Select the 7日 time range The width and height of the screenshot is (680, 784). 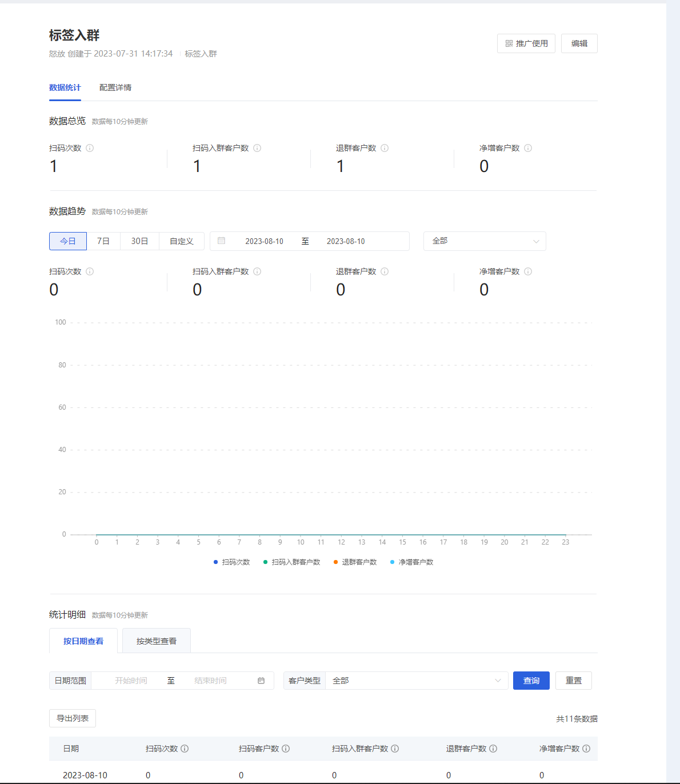point(103,241)
